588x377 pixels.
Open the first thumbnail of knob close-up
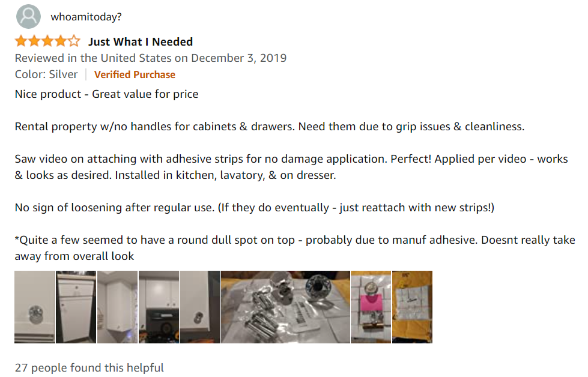[x=34, y=307]
